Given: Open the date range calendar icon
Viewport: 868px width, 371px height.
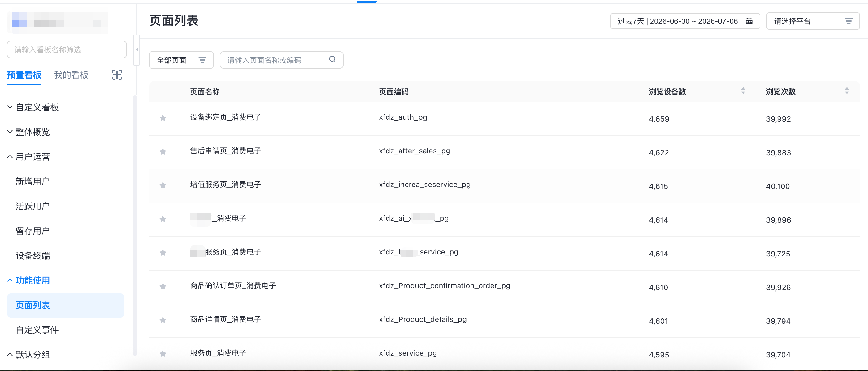Looking at the screenshot, I should tap(749, 21).
